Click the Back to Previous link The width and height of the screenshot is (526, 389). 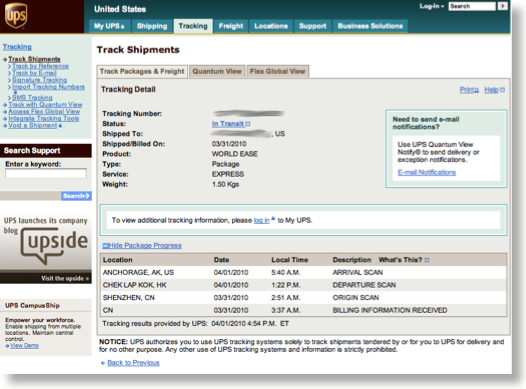point(133,363)
